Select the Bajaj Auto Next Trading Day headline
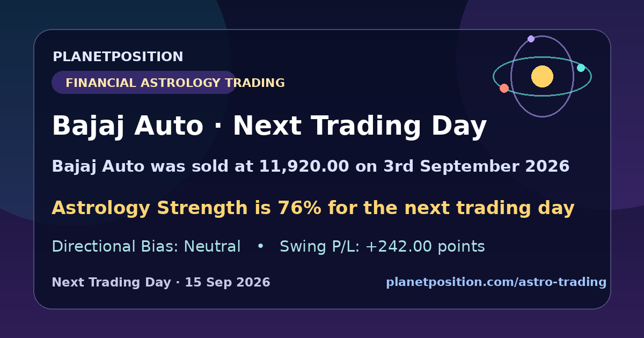 269,127
